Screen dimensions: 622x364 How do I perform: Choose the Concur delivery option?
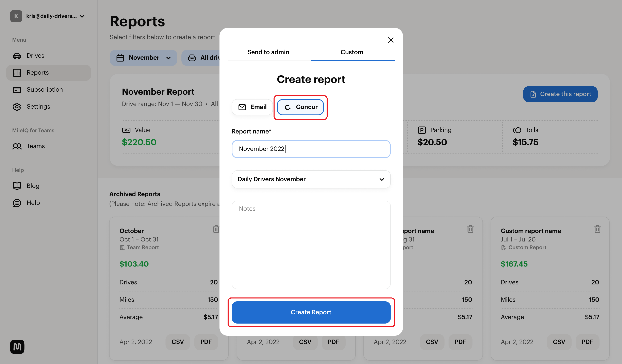point(300,107)
